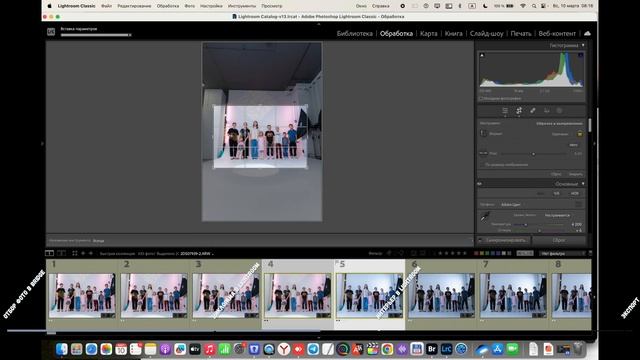Launch Google Chrome from the Dock
The width and height of the screenshot is (640, 360).
point(387,349)
